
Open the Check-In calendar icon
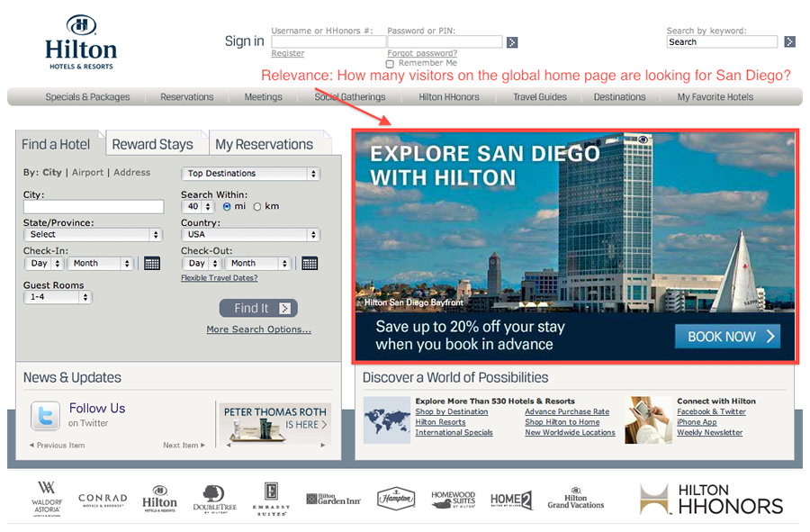coord(152,264)
